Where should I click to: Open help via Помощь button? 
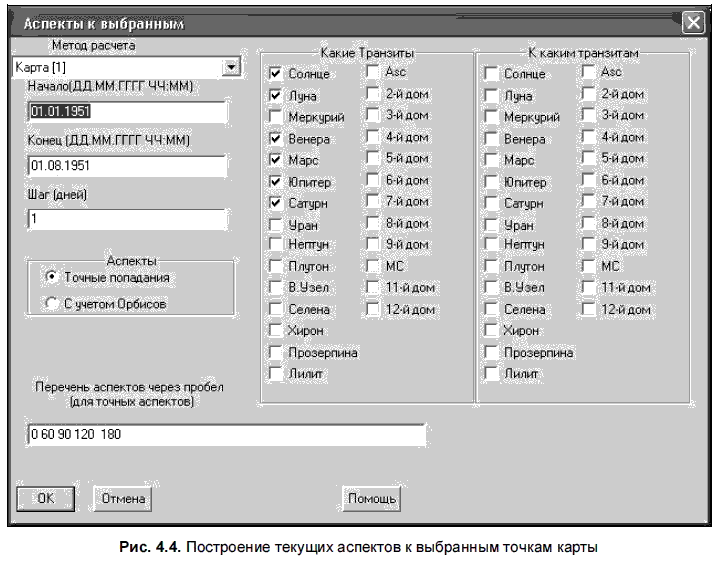click(x=371, y=498)
